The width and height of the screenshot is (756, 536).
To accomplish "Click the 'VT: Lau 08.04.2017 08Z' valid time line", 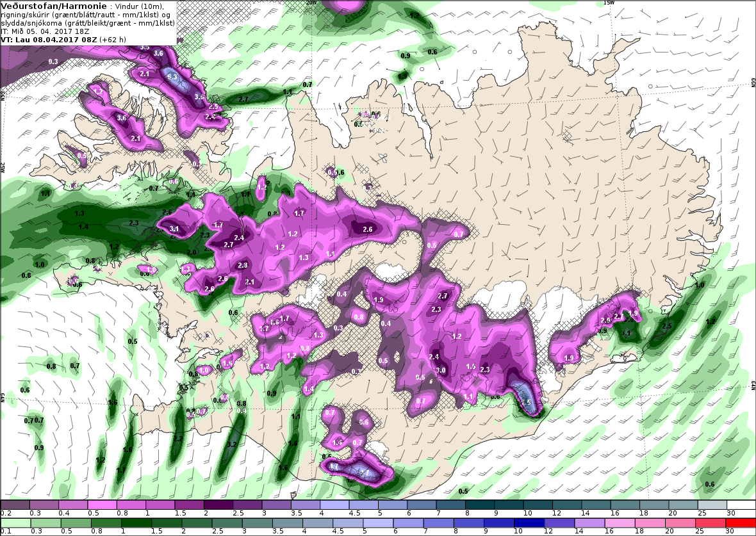I will 49,40.
